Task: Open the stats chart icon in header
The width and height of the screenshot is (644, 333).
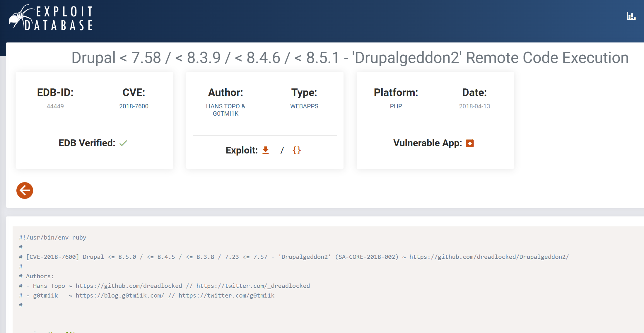Action: [631, 16]
